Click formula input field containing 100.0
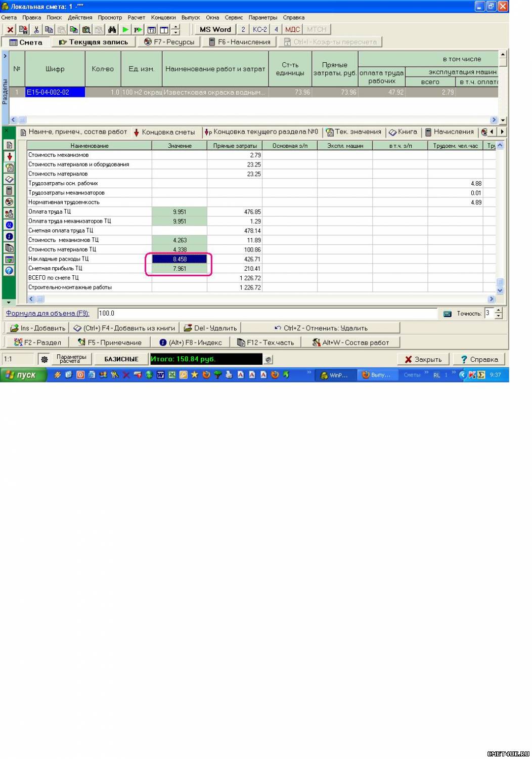The width and height of the screenshot is (532, 759). (x=267, y=313)
